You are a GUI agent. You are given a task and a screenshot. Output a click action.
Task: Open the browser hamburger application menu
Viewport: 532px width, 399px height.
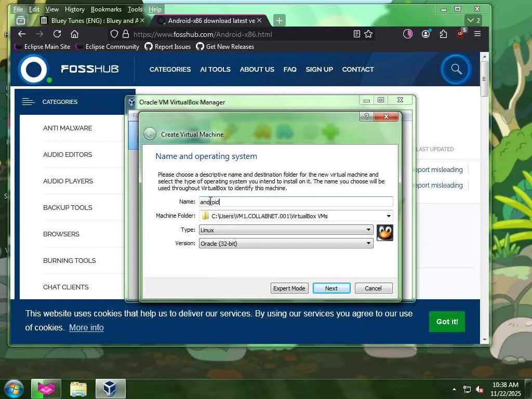pyautogui.click(x=477, y=34)
